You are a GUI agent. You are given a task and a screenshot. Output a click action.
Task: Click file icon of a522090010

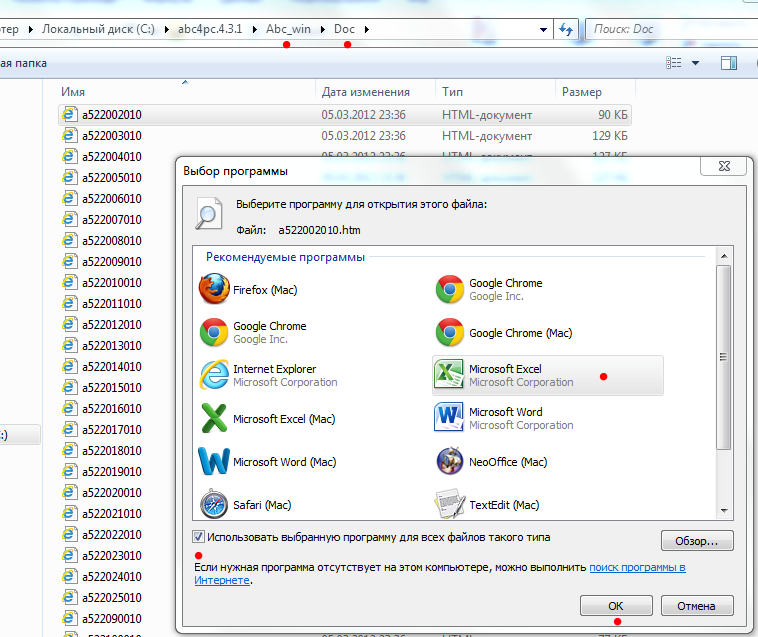click(x=69, y=618)
